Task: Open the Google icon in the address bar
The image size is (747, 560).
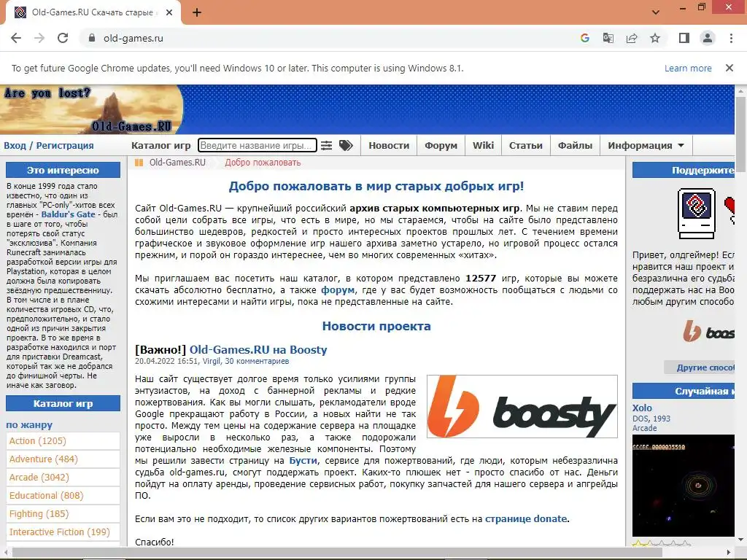Action: point(585,38)
